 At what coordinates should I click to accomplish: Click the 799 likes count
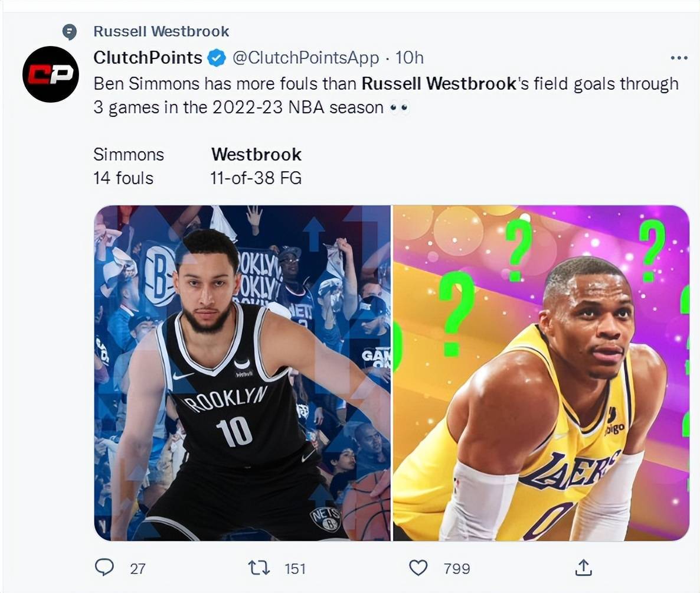[x=457, y=568]
